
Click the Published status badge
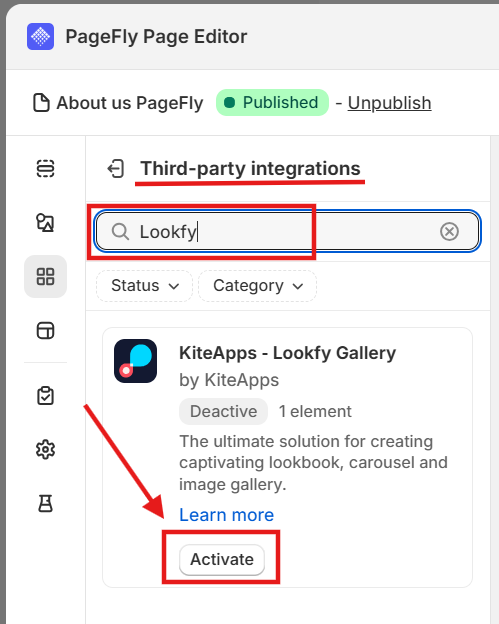(x=272, y=103)
